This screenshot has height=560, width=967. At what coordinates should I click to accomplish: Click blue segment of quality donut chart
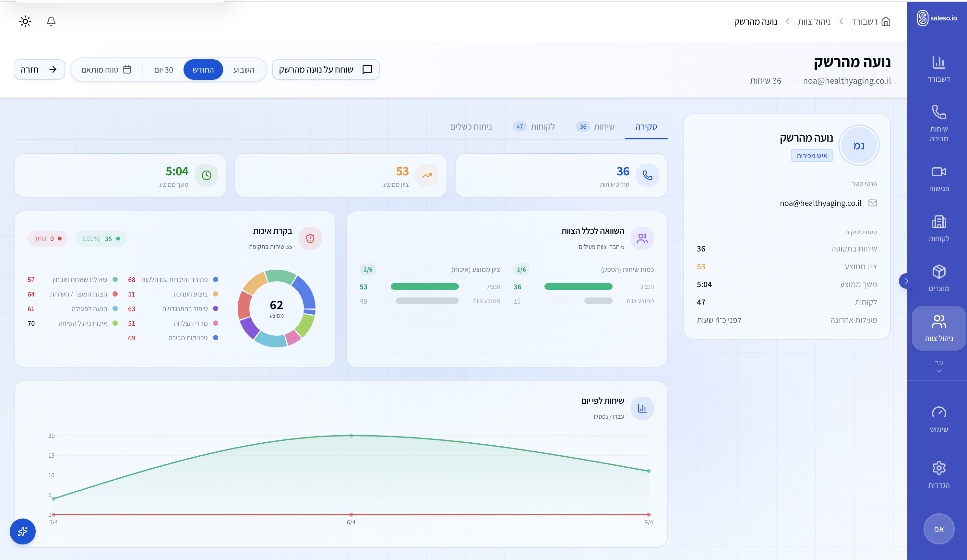(x=306, y=292)
